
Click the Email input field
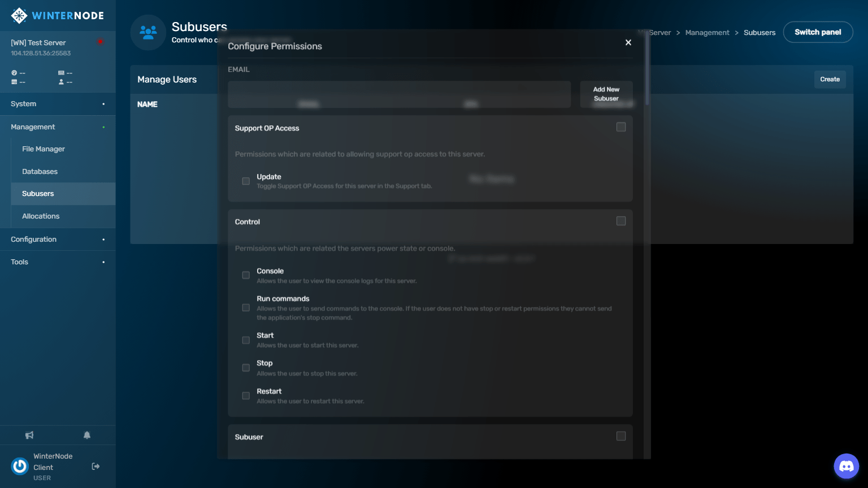[399, 94]
